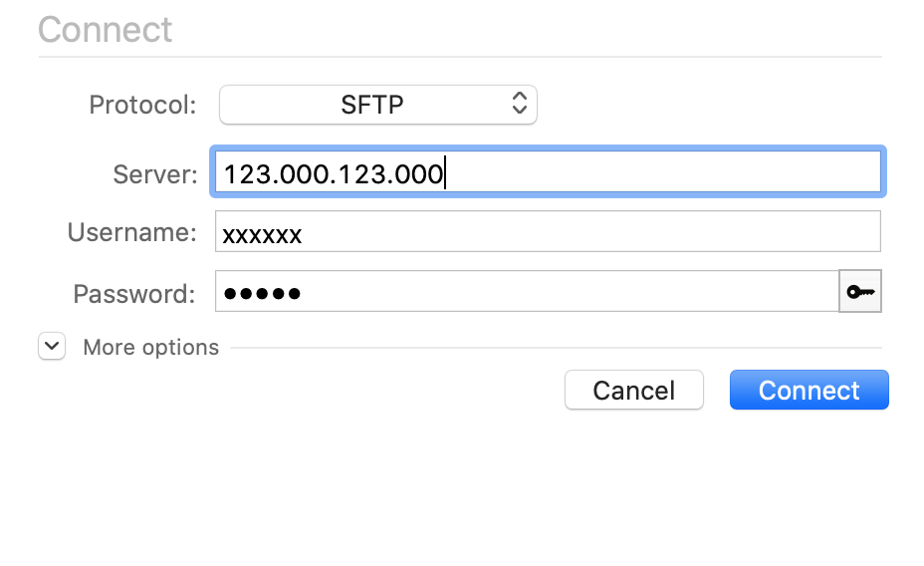This screenshot has width=924, height=566.
Task: Click the divider line beside More options
Action: point(556,348)
